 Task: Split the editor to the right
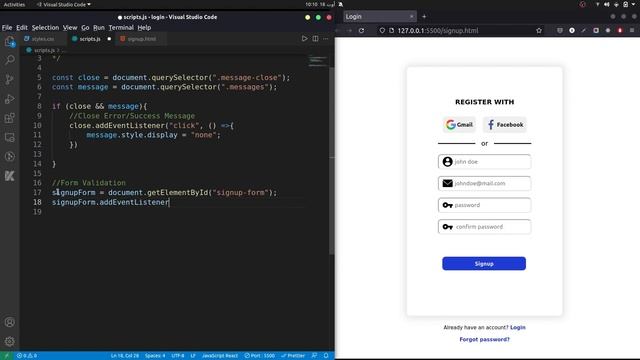(x=316, y=39)
